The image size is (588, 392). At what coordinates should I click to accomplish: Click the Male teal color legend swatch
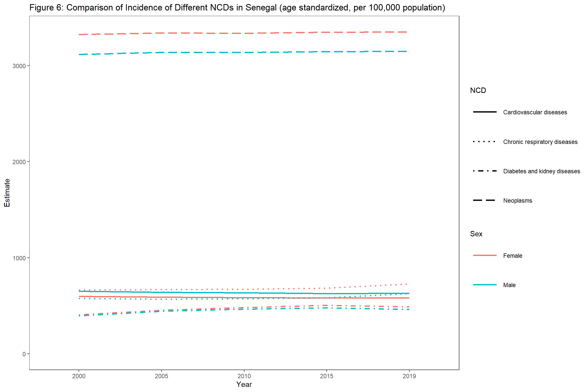pyautogui.click(x=484, y=285)
